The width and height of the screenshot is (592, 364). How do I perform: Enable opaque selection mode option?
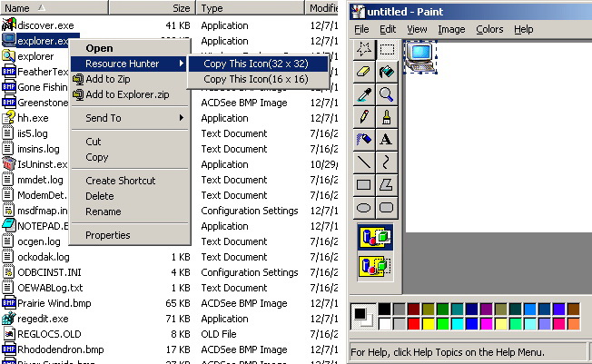click(375, 237)
